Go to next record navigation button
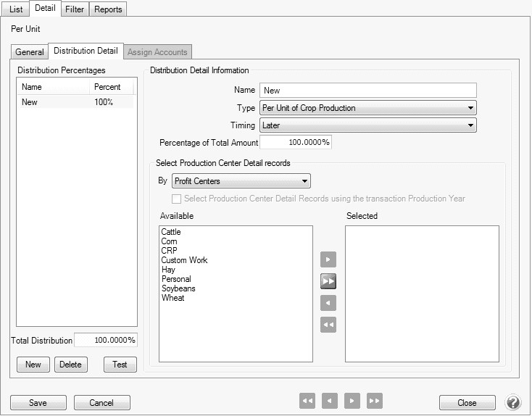Viewport: 532px width, 416px height. click(352, 401)
